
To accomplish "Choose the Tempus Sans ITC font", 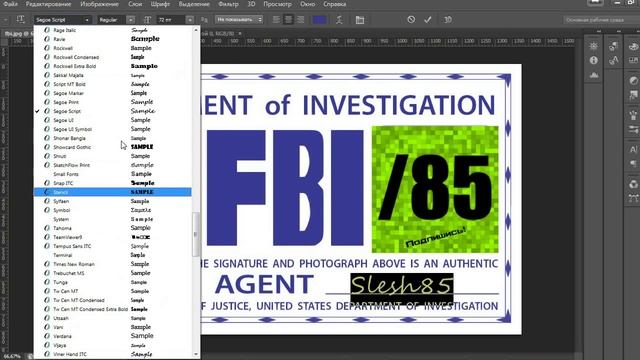I will coord(113,246).
